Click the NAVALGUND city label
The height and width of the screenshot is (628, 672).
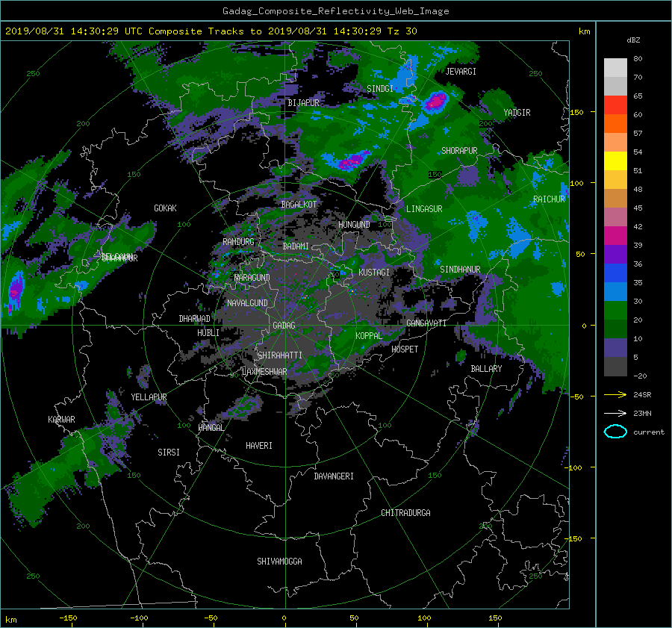[x=247, y=303]
